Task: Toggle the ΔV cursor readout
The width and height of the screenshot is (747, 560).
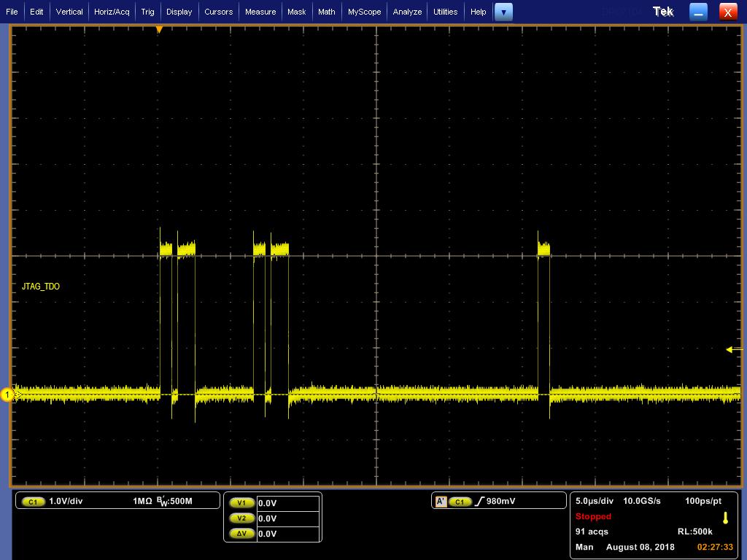Action: [241, 534]
